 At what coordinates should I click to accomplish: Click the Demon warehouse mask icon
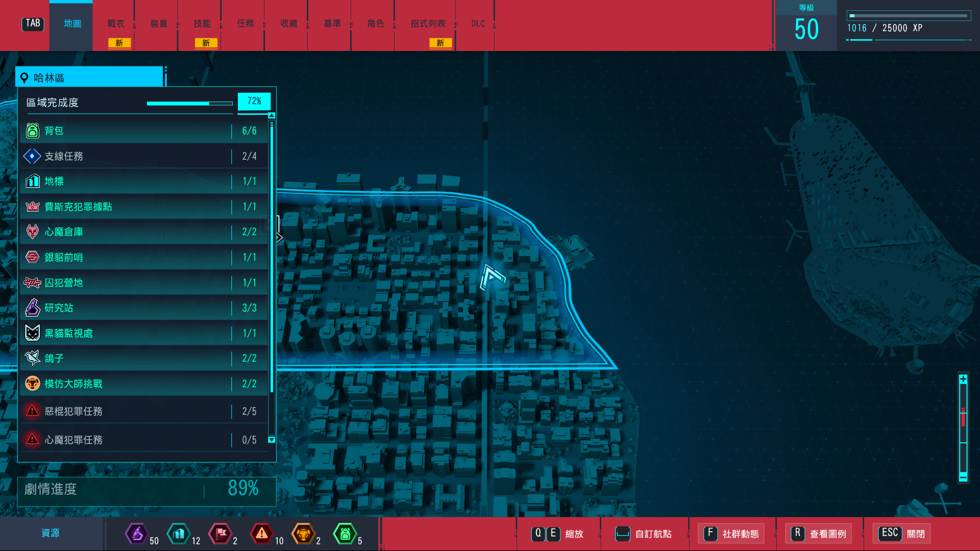click(x=33, y=232)
